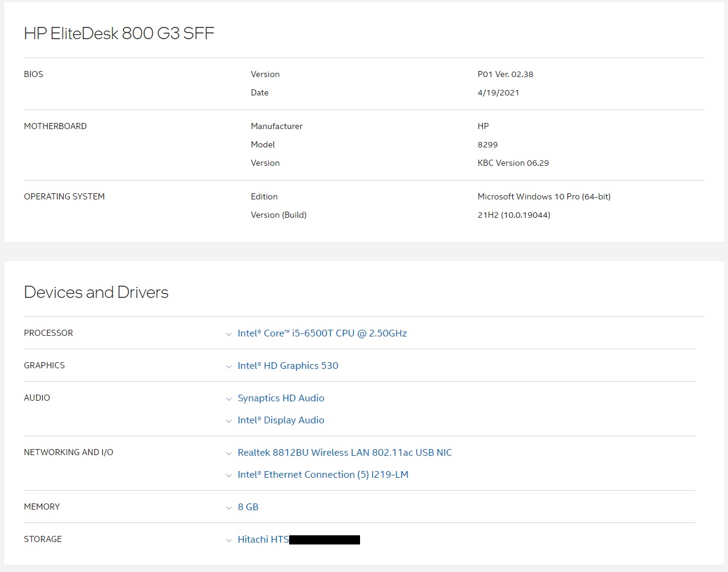
Task: Select the OPERATING SYSTEM section label
Action: [x=64, y=196]
